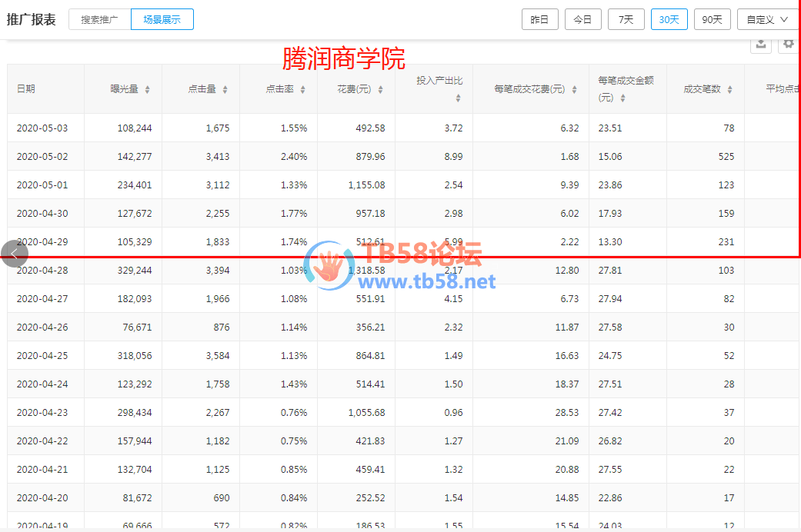This screenshot has height=532, width=801.
Task: Click cost-per-deal value 28.53
Action: tap(567, 413)
